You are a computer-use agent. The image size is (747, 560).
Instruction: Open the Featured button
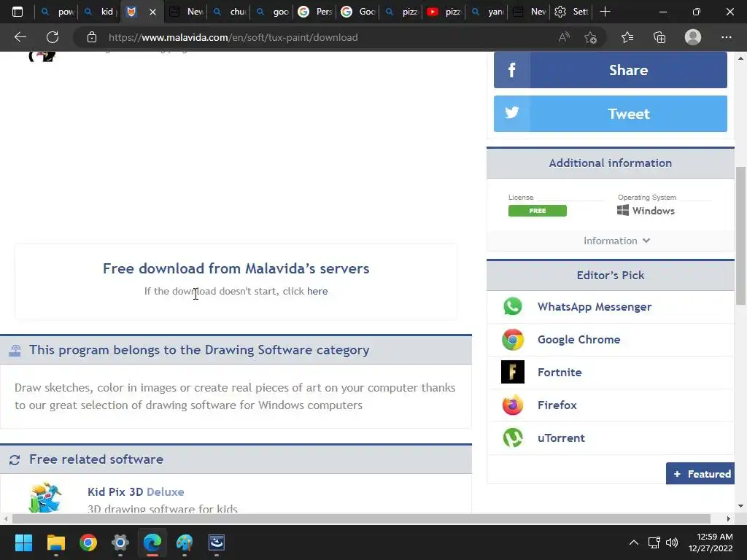pos(700,474)
